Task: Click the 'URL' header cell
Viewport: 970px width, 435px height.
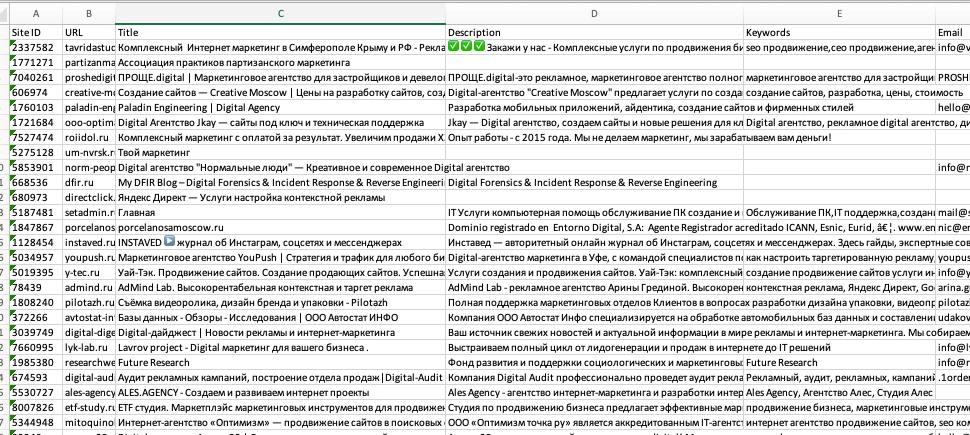Action: pyautogui.click(x=89, y=32)
